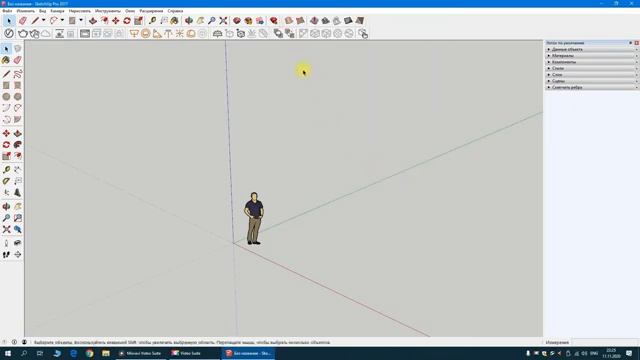The height and width of the screenshot is (360, 640).
Task: Select the Follow Me tool
Action: pyautogui.click(x=18, y=145)
